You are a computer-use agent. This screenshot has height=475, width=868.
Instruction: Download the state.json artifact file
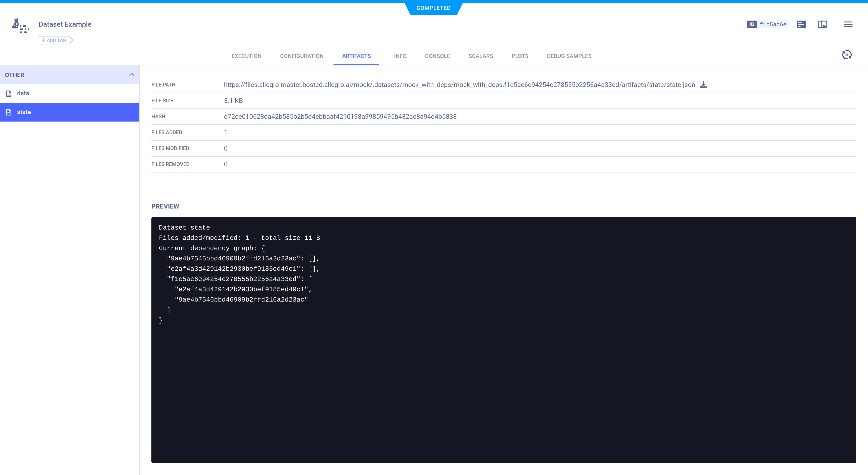click(x=703, y=84)
